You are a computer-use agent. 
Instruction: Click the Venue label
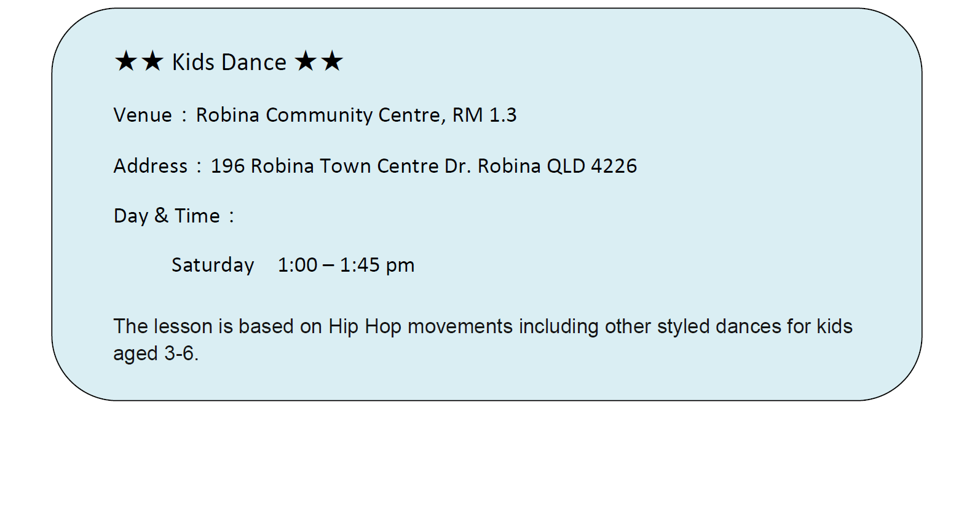[x=143, y=115]
